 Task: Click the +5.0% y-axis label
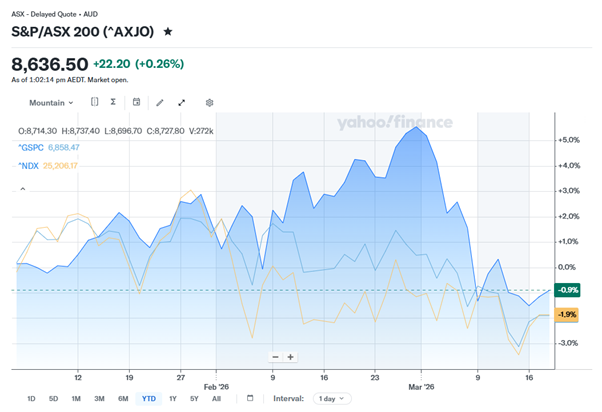tap(569, 140)
